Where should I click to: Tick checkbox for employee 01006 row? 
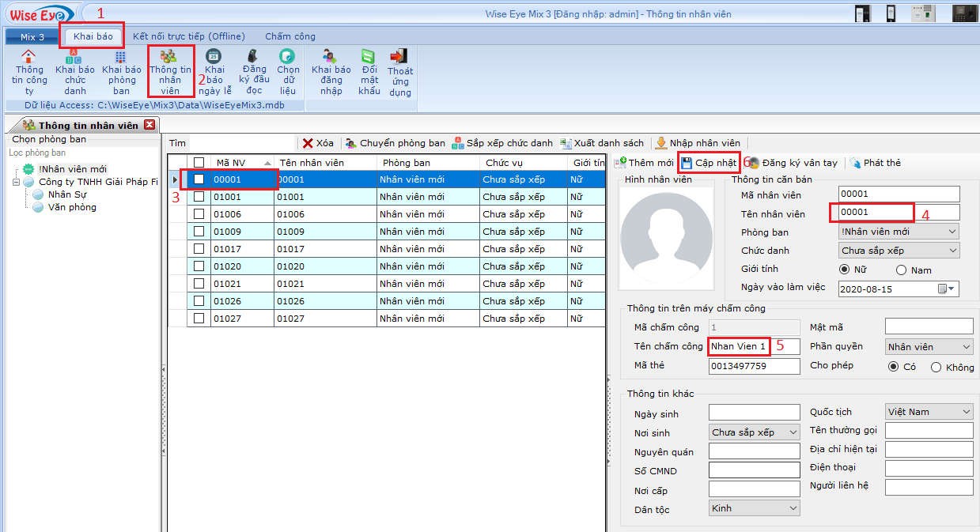[x=199, y=214]
